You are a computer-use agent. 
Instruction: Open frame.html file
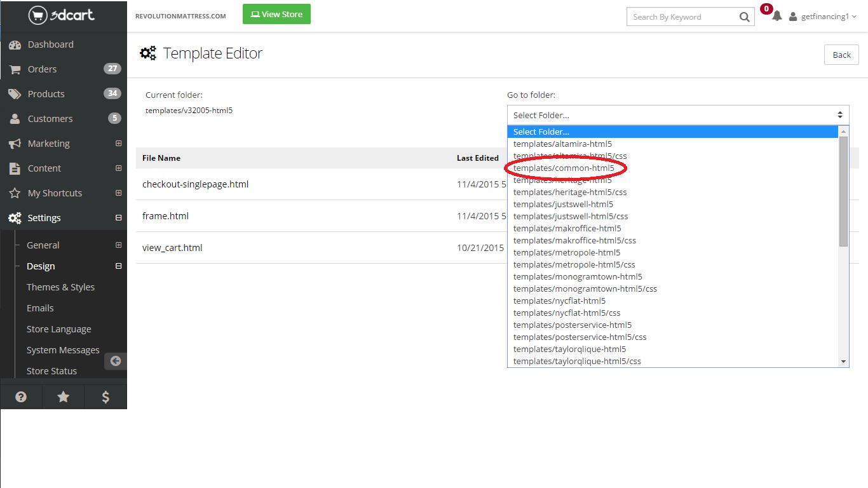tap(165, 216)
